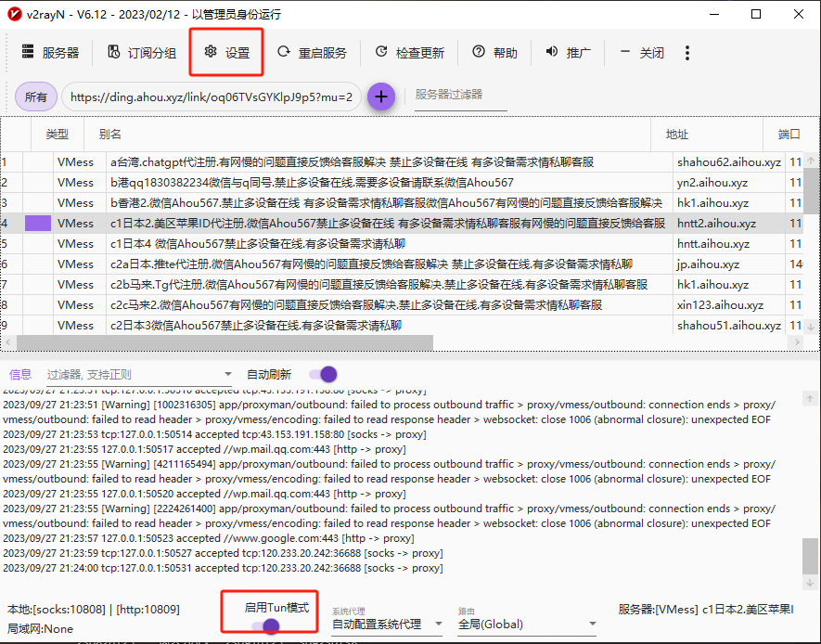Open the vertical three-dots overflow menu
This screenshot has width=821, height=644.
tap(686, 53)
